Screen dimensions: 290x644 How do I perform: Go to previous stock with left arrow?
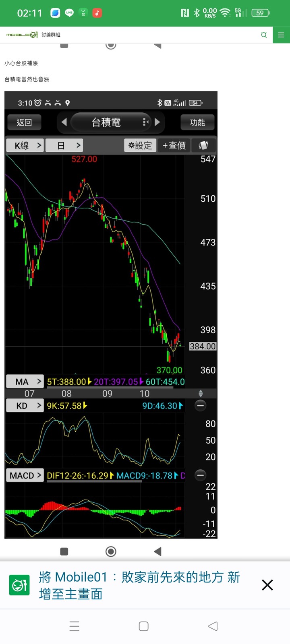click(x=64, y=122)
